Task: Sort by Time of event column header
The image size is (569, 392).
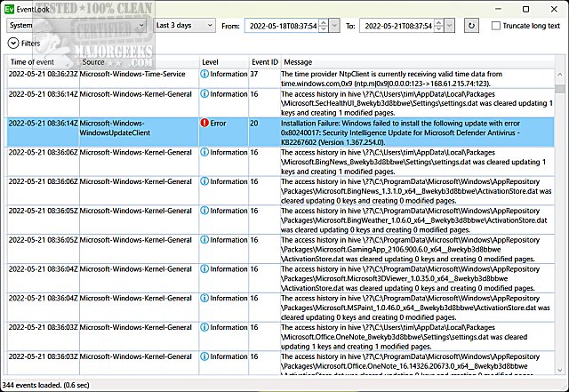Action: tap(43, 62)
